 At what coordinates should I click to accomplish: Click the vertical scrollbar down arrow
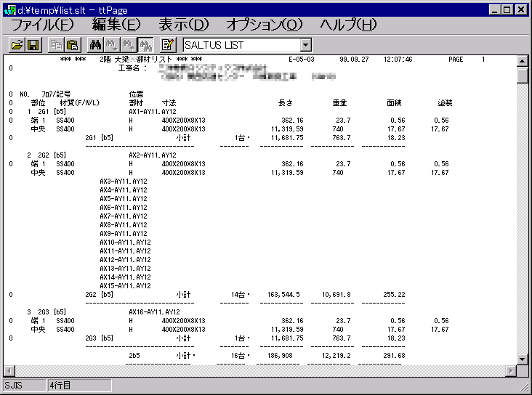point(523,359)
